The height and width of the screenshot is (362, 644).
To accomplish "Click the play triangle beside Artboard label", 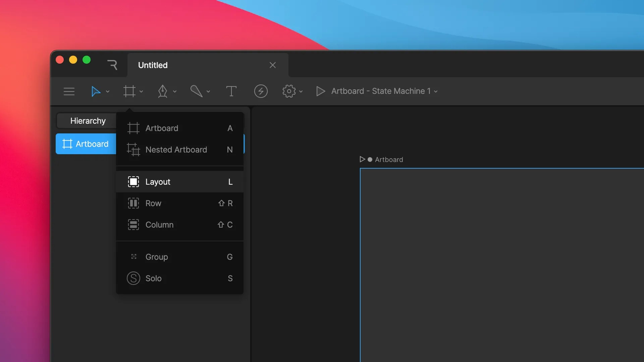I will point(362,159).
